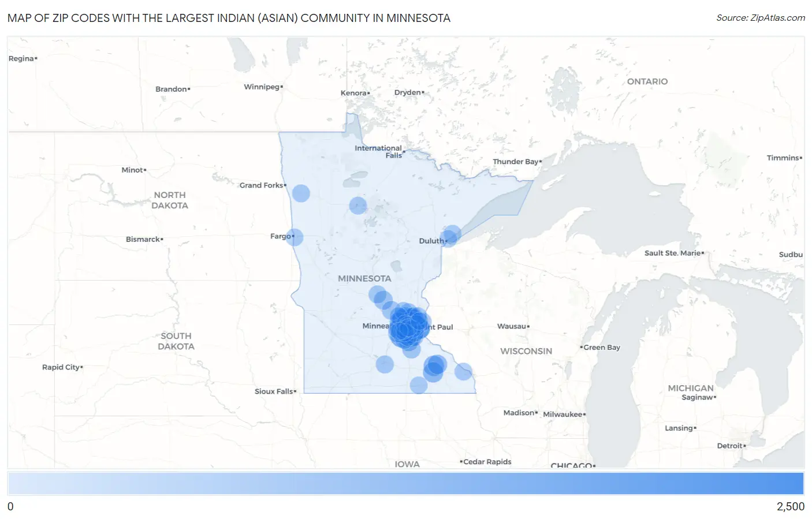Click the Thunder Bay city label
The height and width of the screenshot is (519, 812).
(516, 162)
